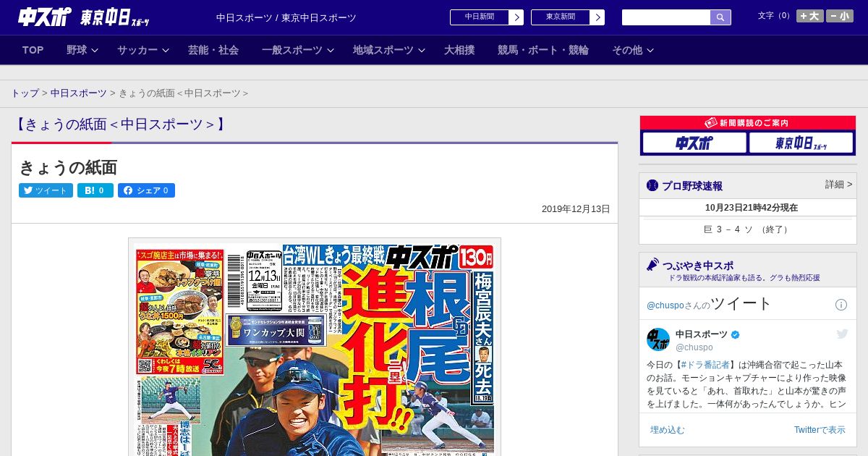868x456 pixels.
Task: Expand the その他 menu
Action: (633, 50)
